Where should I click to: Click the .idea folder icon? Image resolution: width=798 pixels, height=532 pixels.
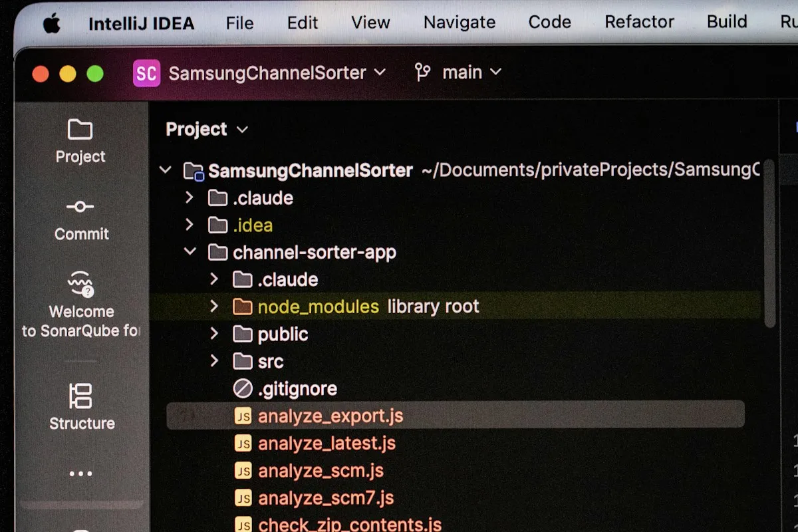pyautogui.click(x=218, y=225)
